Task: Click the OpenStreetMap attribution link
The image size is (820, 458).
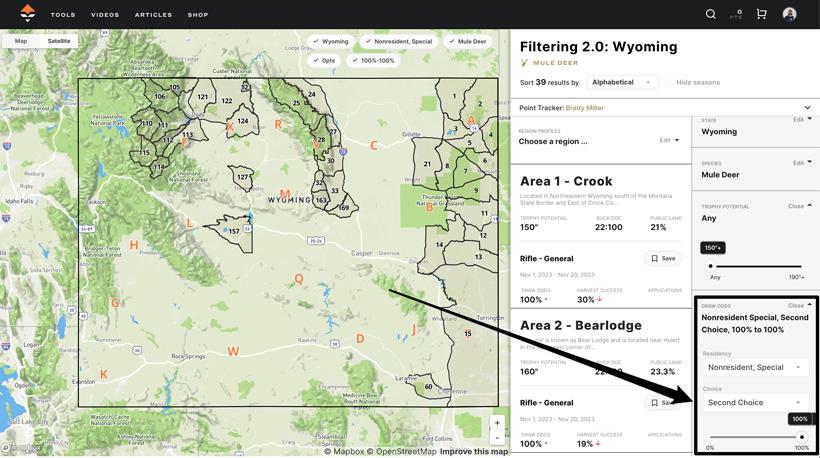Action: pyautogui.click(x=401, y=452)
